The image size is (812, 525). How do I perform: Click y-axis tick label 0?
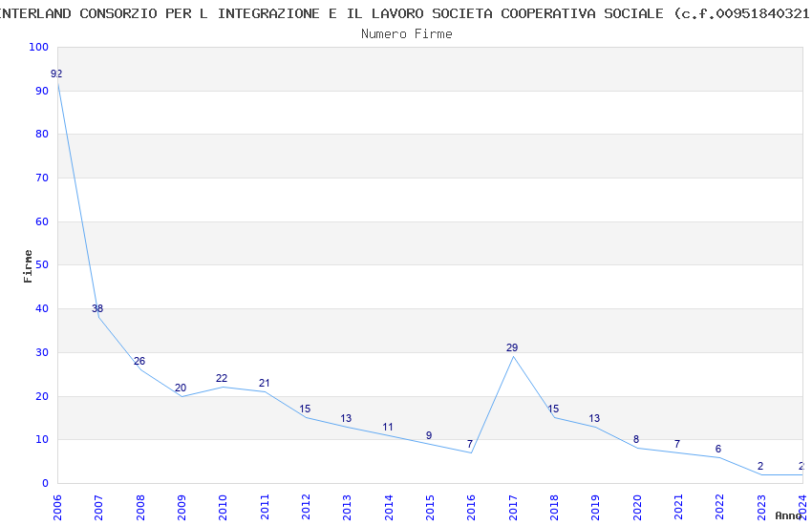[x=46, y=484]
